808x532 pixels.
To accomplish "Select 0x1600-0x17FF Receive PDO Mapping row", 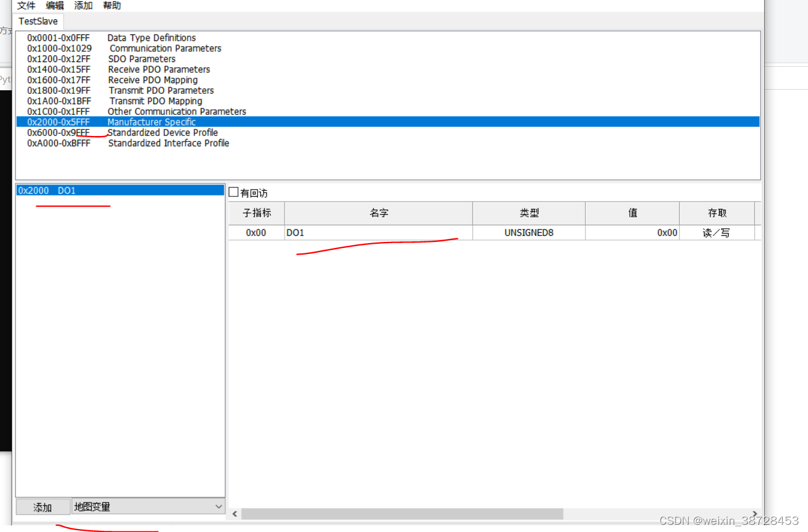I will click(387, 80).
